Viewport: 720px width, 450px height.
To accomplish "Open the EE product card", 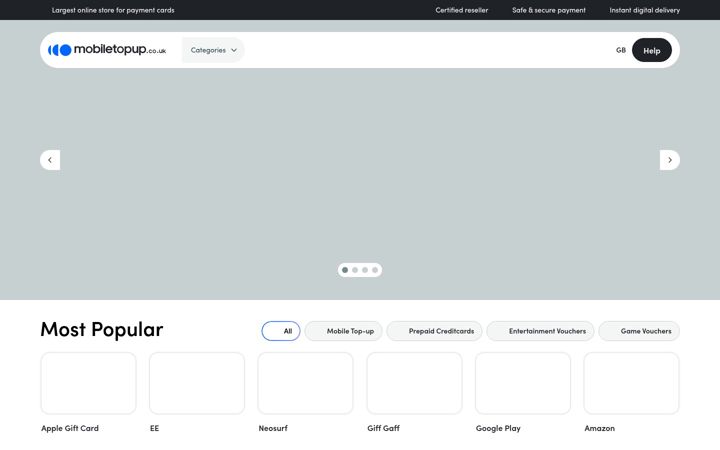I will click(197, 383).
